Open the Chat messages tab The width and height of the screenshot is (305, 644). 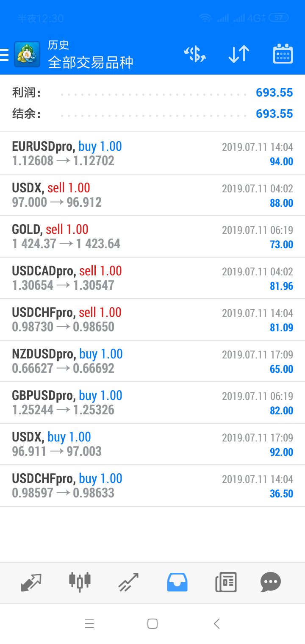coord(271,582)
